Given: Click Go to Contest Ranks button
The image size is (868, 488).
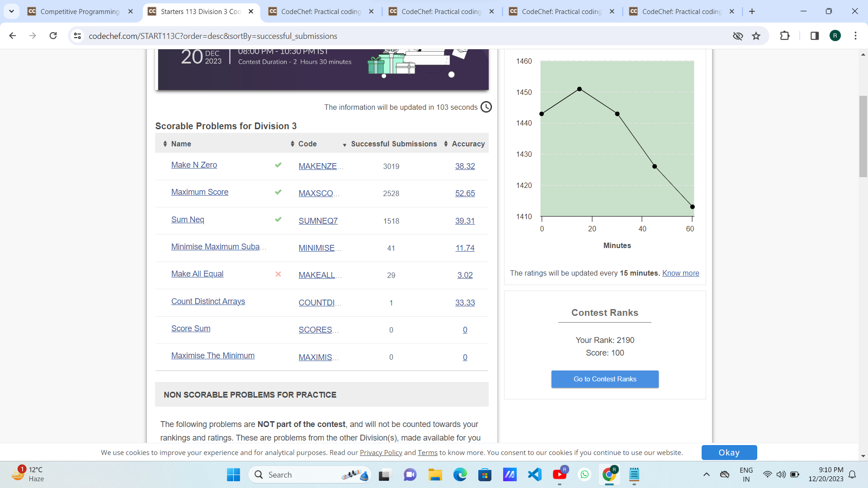Looking at the screenshot, I should 604,379.
